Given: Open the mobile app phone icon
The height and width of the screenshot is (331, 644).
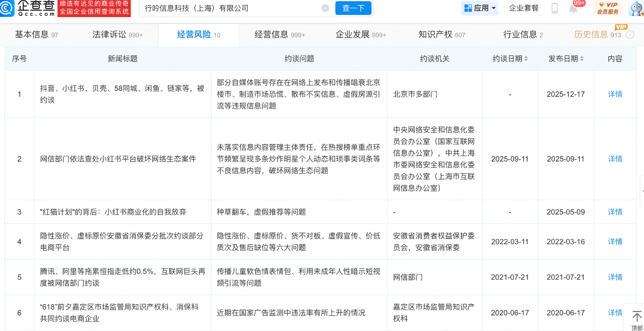Looking at the screenshot, I should point(555,8).
